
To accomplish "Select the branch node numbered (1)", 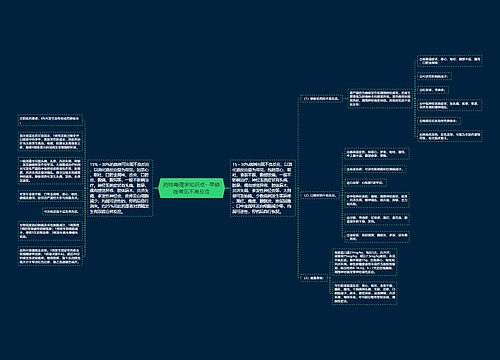I will click(321, 99).
